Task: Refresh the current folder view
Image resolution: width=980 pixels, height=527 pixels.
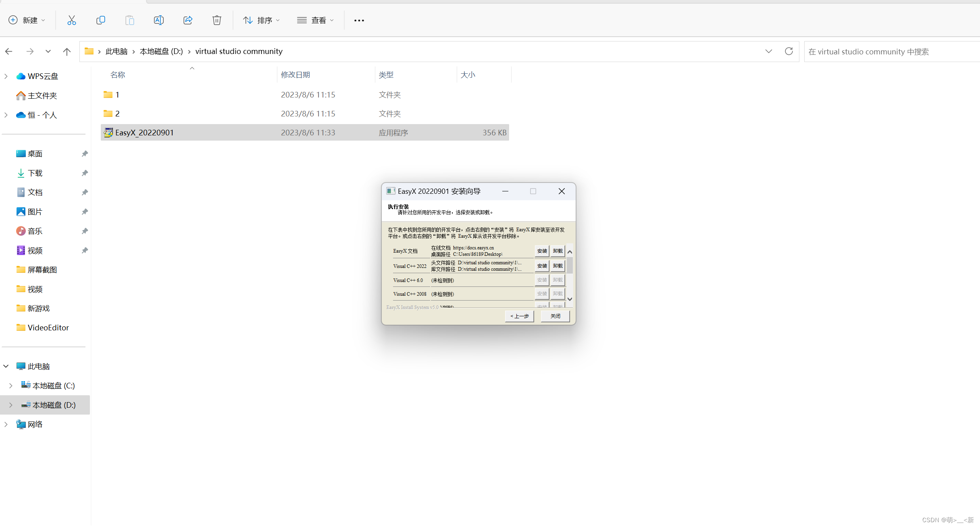Action: click(x=789, y=51)
